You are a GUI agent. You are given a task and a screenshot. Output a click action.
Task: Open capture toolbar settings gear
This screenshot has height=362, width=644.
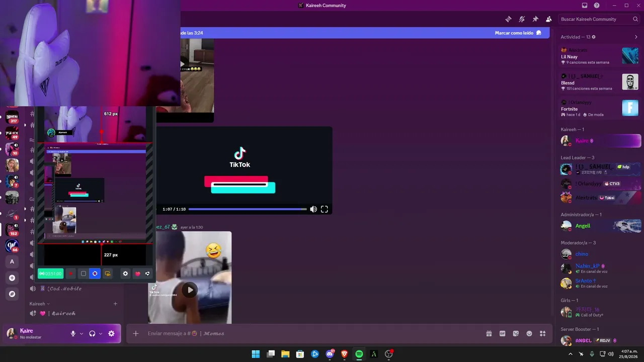point(125,274)
